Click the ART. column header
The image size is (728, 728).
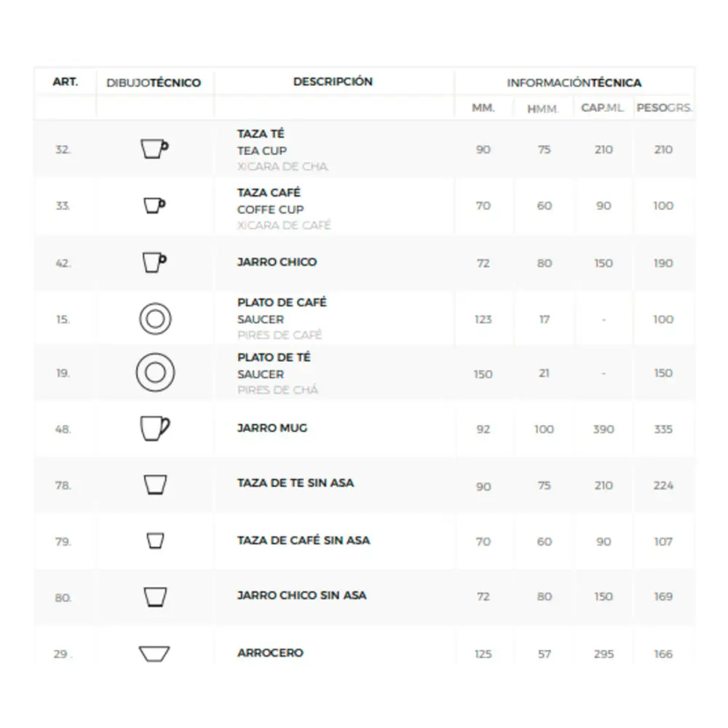tap(66, 82)
